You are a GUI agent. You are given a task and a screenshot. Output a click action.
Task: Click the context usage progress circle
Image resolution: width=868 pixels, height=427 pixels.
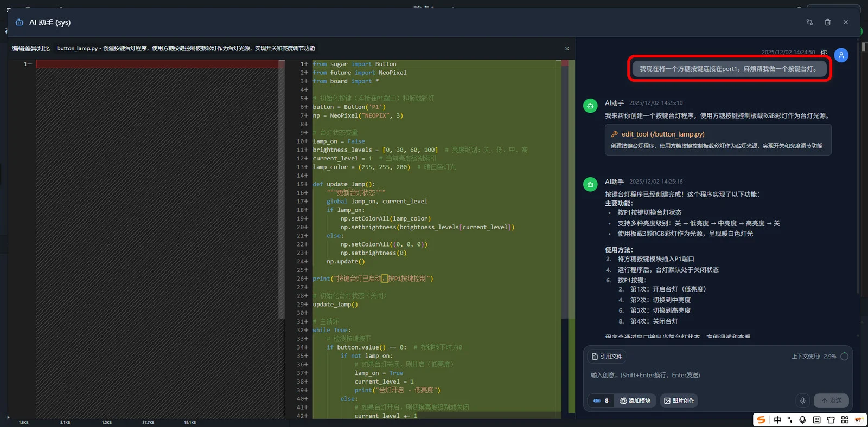pos(844,357)
